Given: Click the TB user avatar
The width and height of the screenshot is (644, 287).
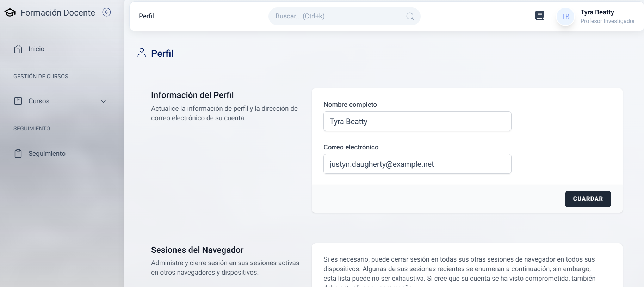Looking at the screenshot, I should 565,17.
